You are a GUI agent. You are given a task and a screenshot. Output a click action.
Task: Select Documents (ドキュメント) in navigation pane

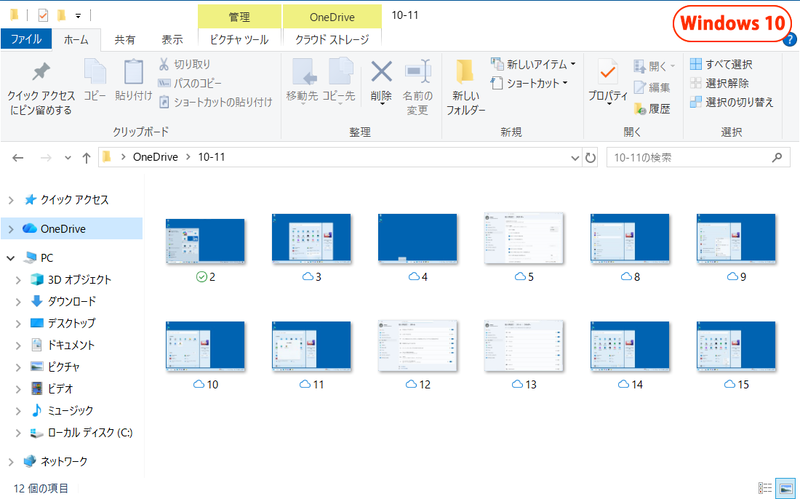coord(71,345)
